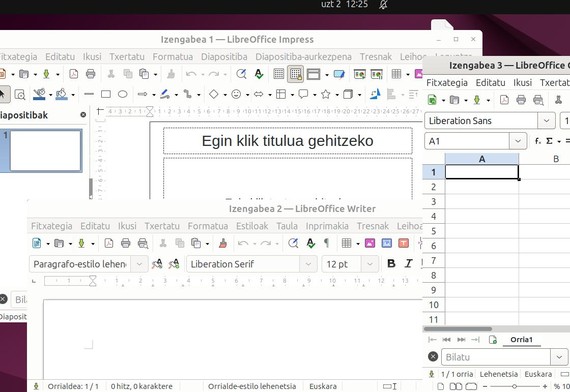
Task: Open Find & Replace in Writer toolbar
Action: [x=293, y=243]
